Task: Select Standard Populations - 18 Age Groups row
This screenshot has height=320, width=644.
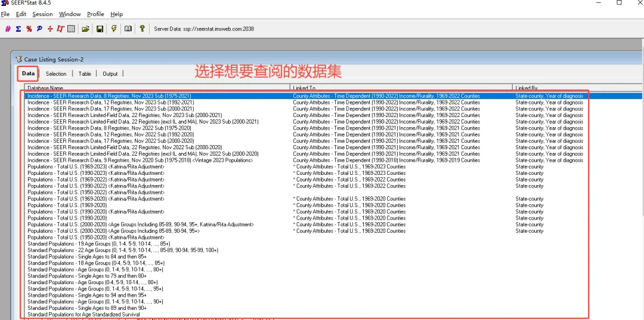Action: pos(96,263)
